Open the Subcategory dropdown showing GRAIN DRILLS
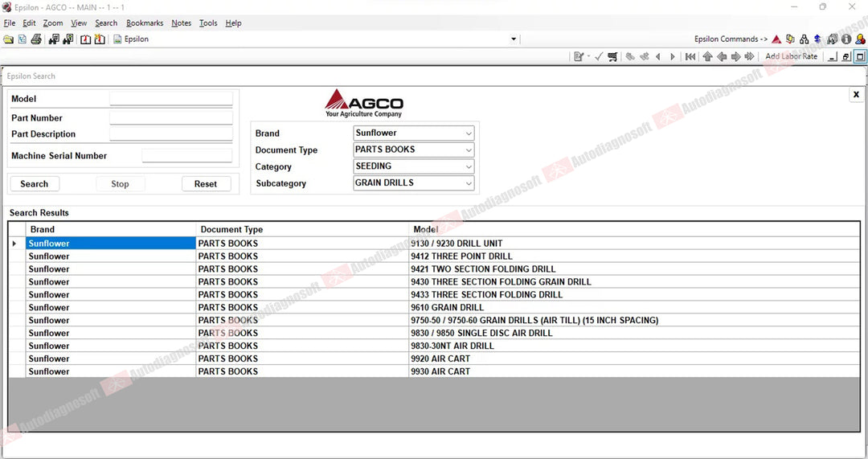The image size is (868, 459). point(414,182)
